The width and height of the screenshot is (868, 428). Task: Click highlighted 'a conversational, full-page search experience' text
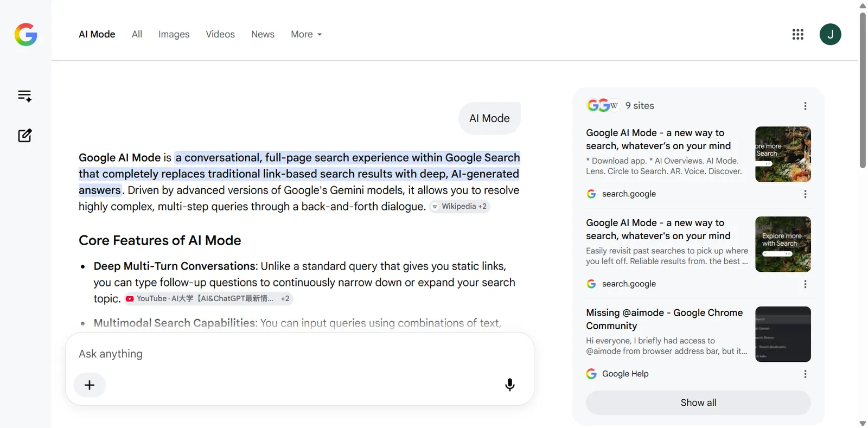[x=347, y=157]
